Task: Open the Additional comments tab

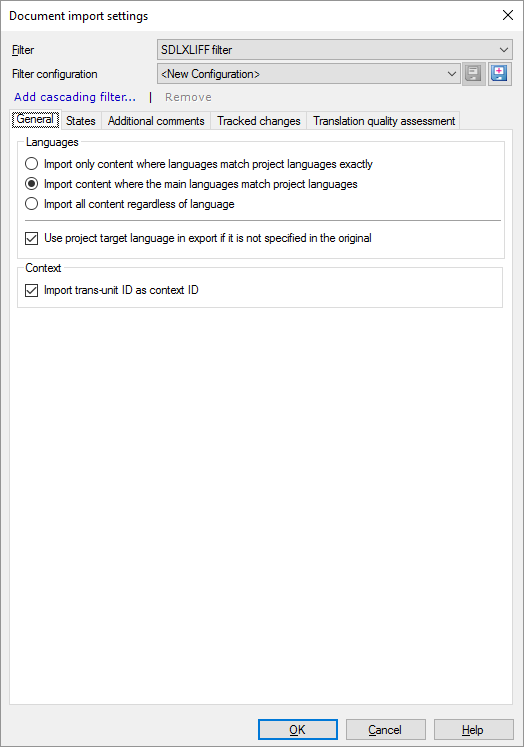Action: 156,121
